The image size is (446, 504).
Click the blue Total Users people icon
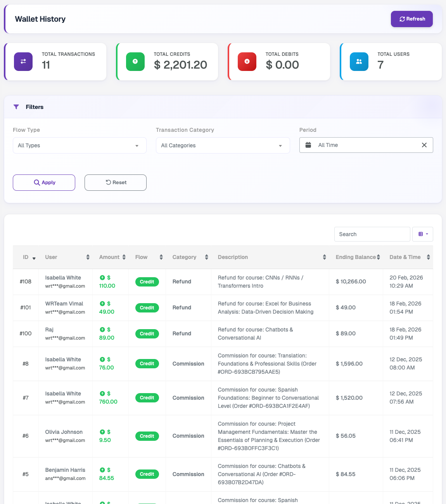point(359,62)
